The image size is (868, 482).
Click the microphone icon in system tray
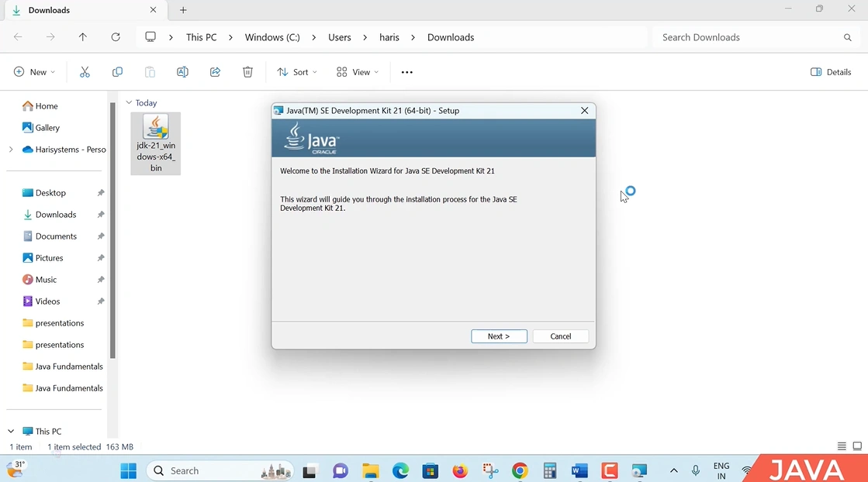(696, 471)
